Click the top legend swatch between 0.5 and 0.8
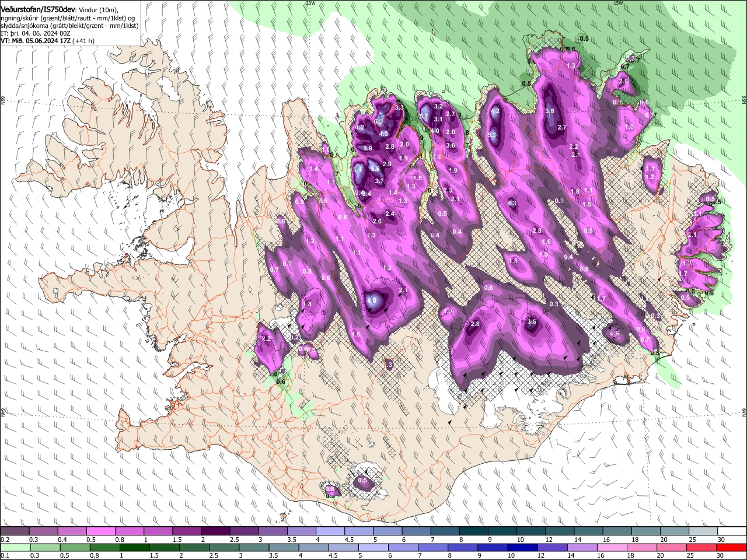Viewport: 747px width, 560px height. (100, 531)
